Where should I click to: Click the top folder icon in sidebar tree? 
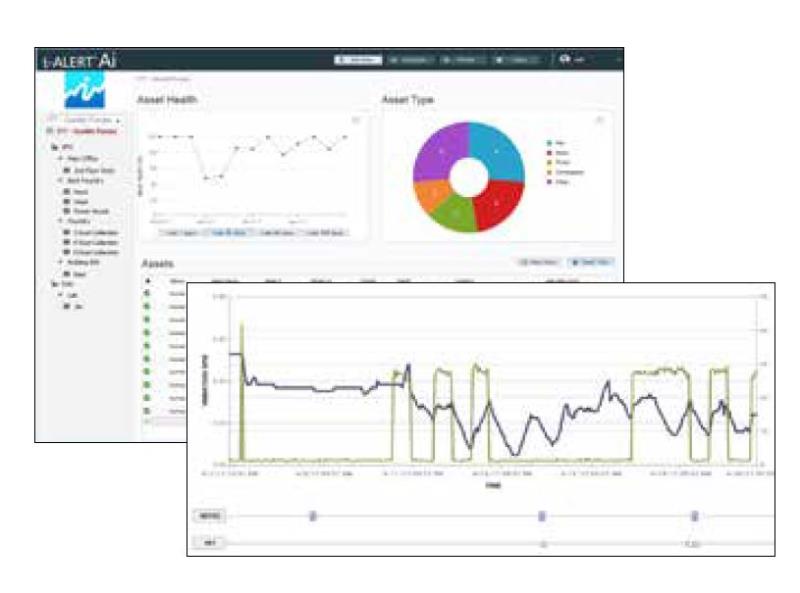point(54,146)
